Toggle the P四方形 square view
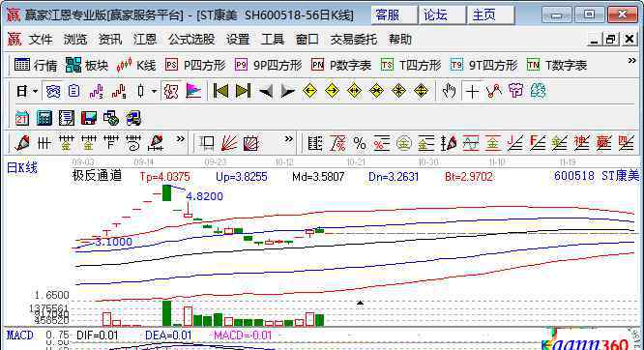The width and height of the screenshot is (644, 350). [x=195, y=66]
